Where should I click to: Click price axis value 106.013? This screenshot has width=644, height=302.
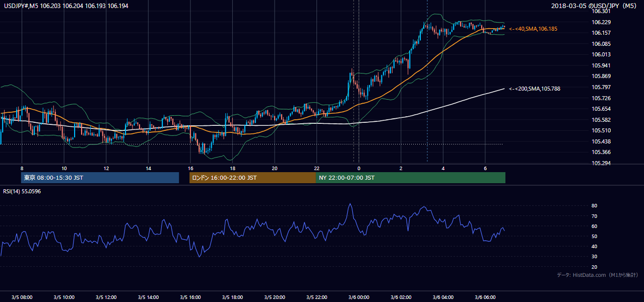point(601,54)
